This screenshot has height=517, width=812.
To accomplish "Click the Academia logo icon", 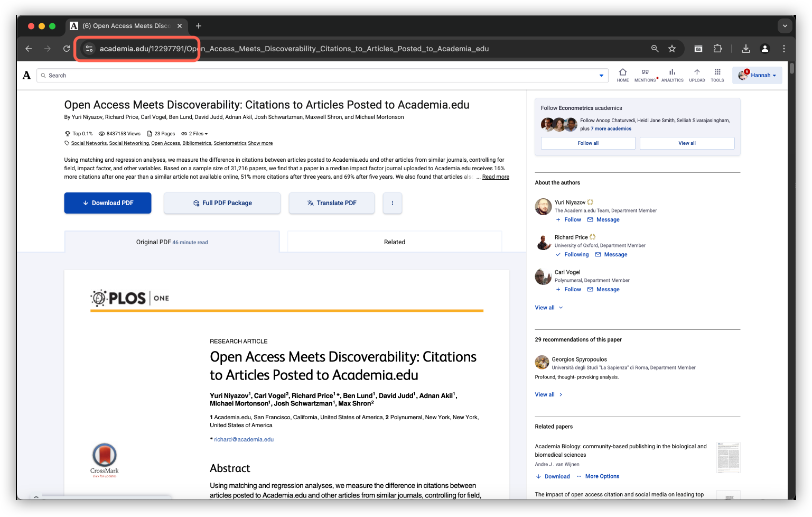I will [26, 75].
